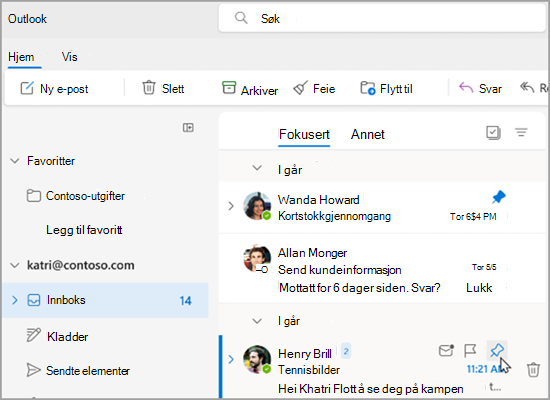Open the filter and sort icon
This screenshot has width=550, height=400.
pos(521,133)
